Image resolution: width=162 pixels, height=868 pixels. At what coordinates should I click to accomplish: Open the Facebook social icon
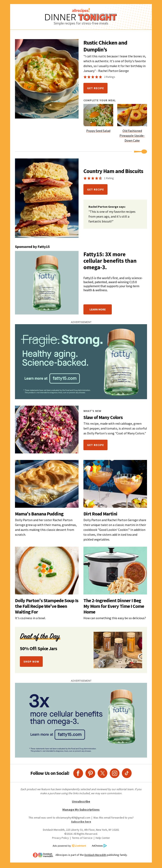pyautogui.click(x=78, y=773)
